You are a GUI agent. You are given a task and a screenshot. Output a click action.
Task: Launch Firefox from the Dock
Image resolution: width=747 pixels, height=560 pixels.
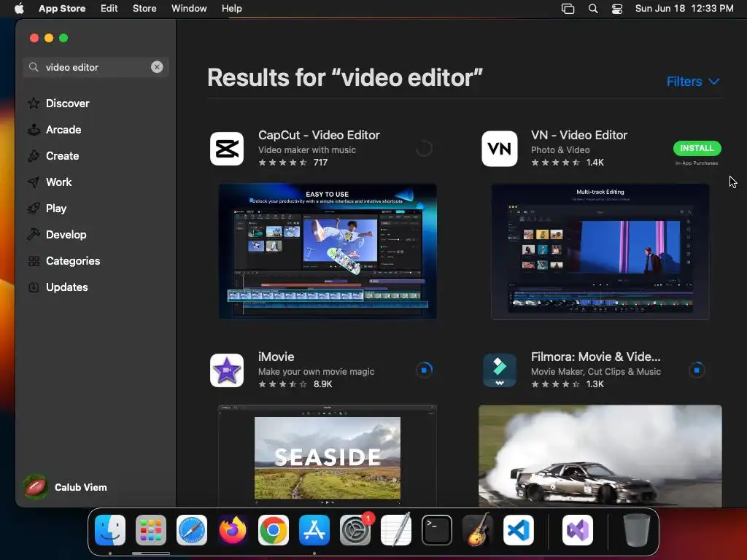tap(233, 530)
